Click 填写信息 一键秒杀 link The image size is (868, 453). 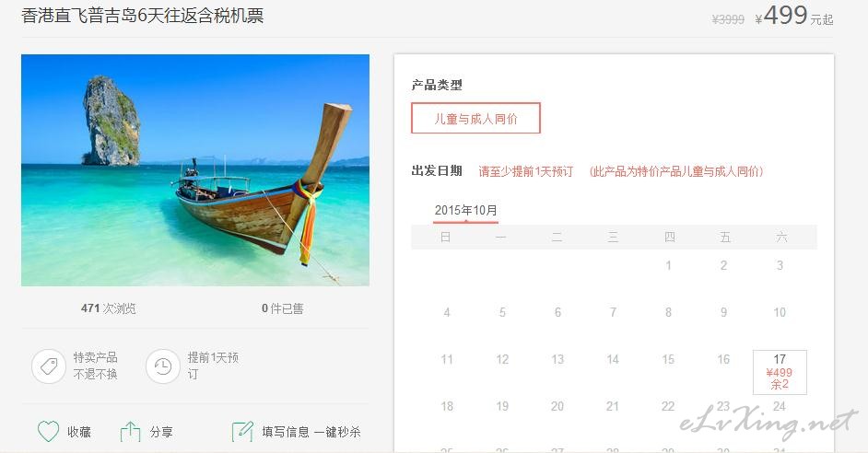[311, 432]
